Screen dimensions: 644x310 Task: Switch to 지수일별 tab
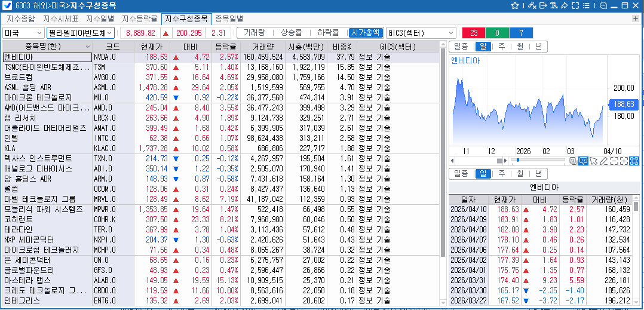tap(100, 19)
